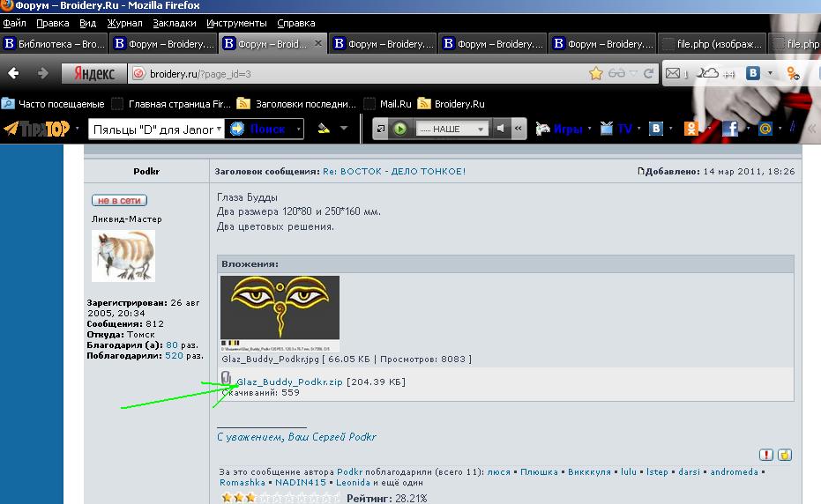Open the Buddha eyes attachment thumbnail

click(x=280, y=314)
